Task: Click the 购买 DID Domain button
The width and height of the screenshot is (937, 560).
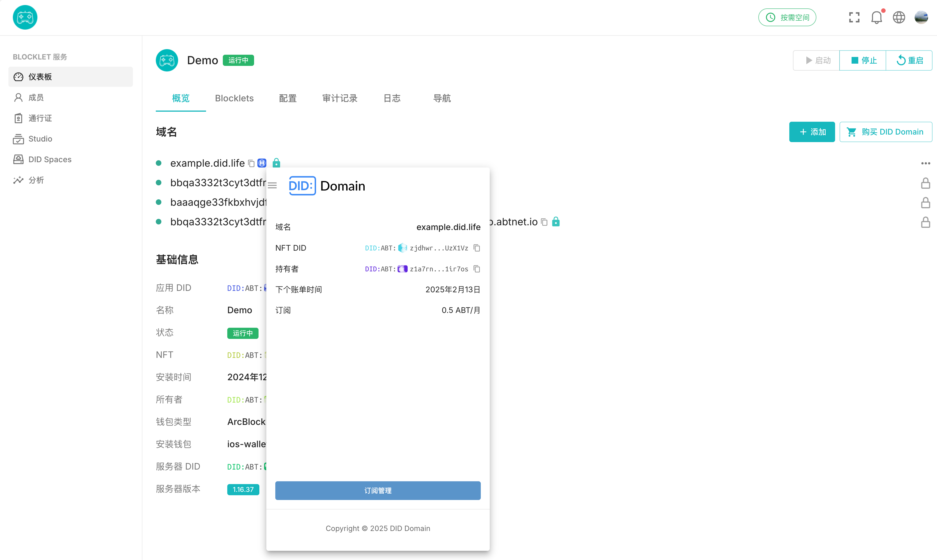Action: point(885,132)
